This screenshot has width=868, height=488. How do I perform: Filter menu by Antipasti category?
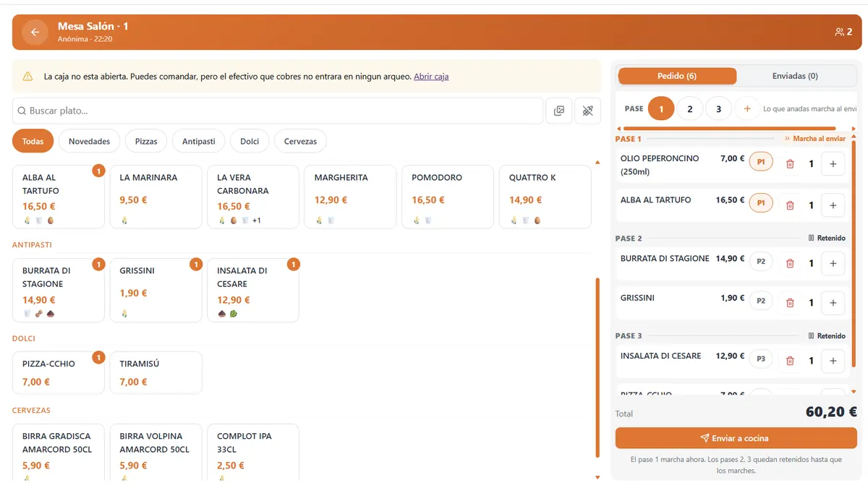[199, 142]
